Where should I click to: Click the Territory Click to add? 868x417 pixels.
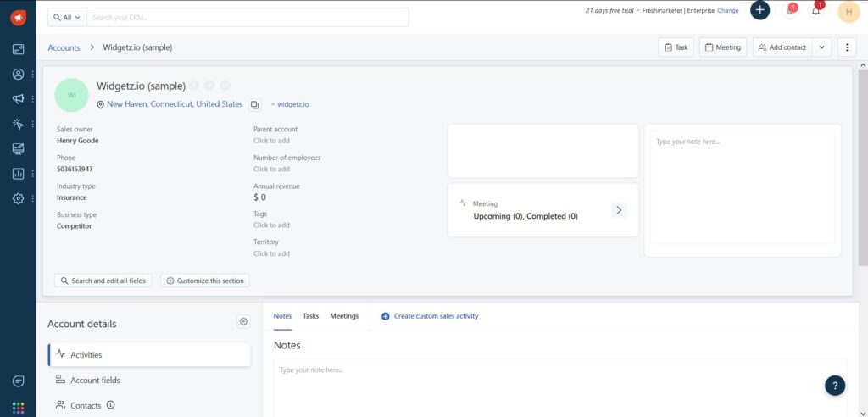point(271,253)
